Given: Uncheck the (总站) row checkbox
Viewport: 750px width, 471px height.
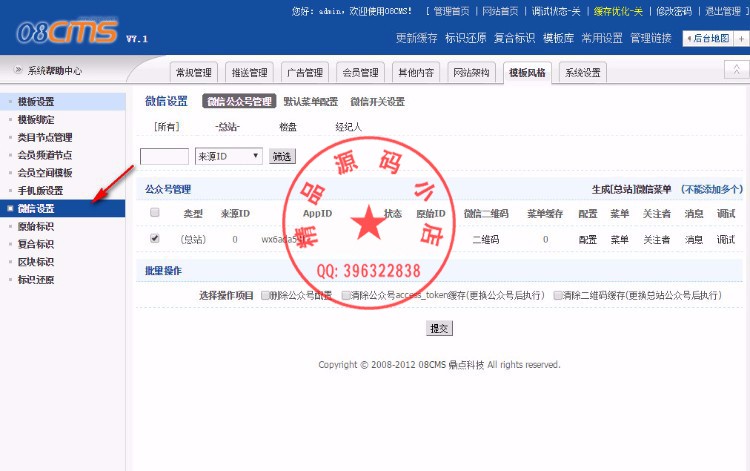Looking at the screenshot, I should coord(154,238).
